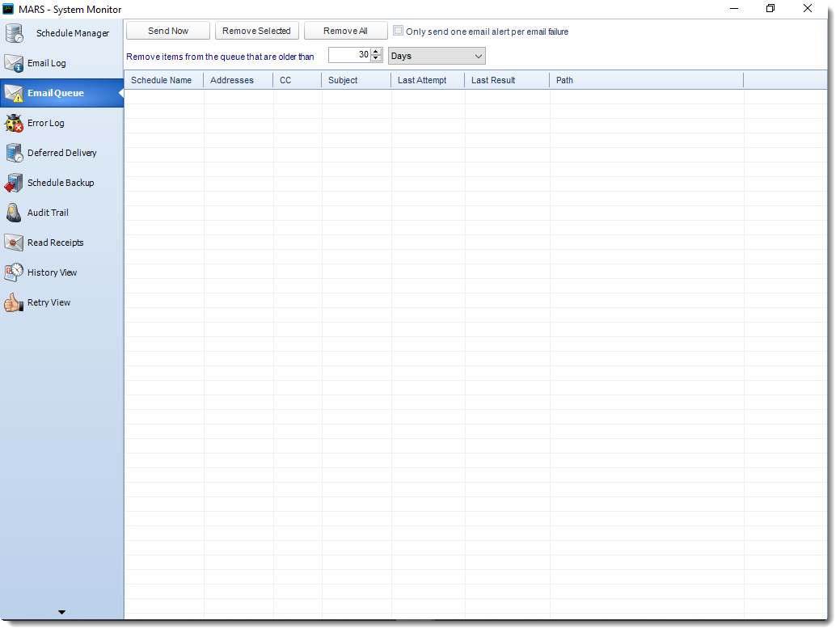Open the Read Receipts label

pyautogui.click(x=55, y=243)
